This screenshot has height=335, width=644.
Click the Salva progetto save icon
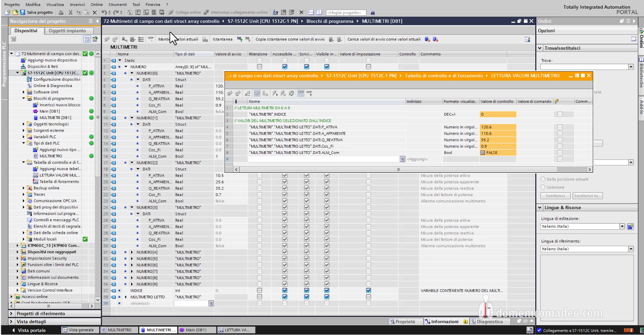(22, 13)
